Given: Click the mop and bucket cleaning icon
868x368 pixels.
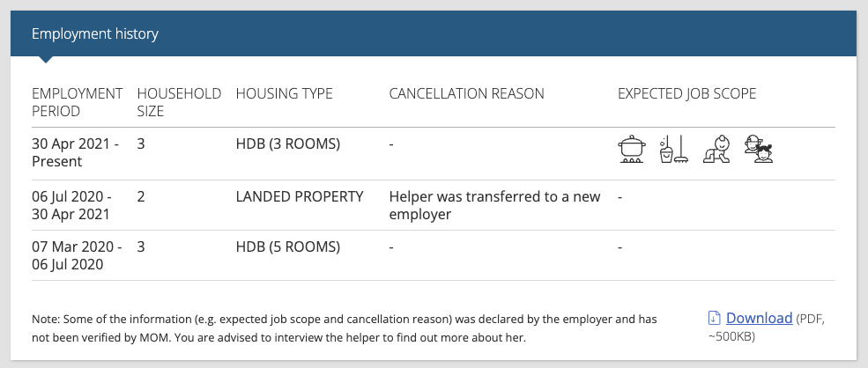Looking at the screenshot, I should 674,150.
